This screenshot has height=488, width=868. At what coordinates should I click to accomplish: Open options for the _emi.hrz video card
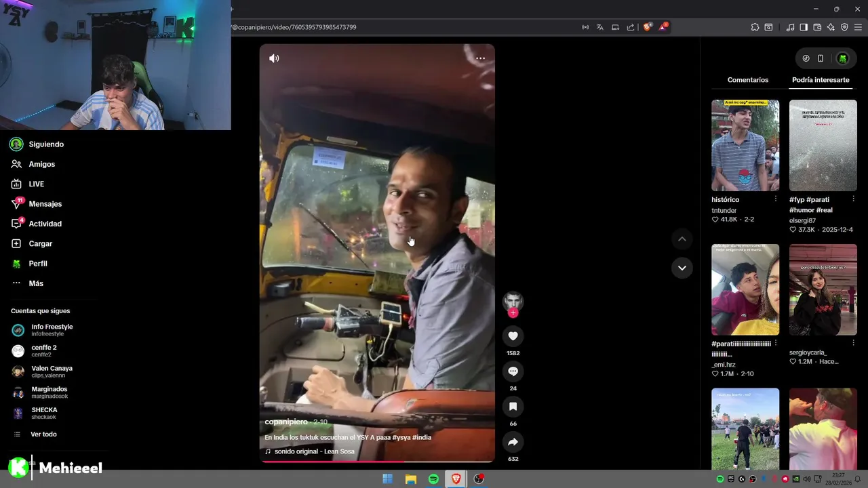[x=776, y=343]
